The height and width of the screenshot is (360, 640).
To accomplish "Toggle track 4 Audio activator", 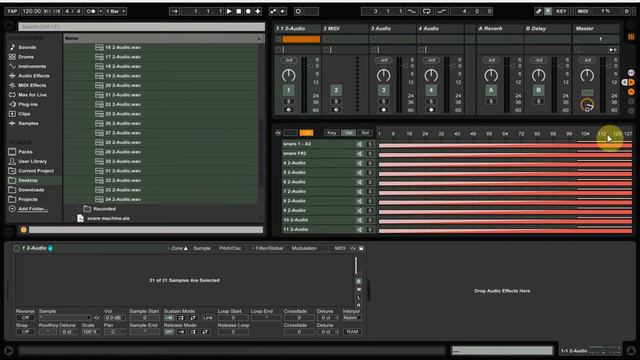I will (x=431, y=90).
